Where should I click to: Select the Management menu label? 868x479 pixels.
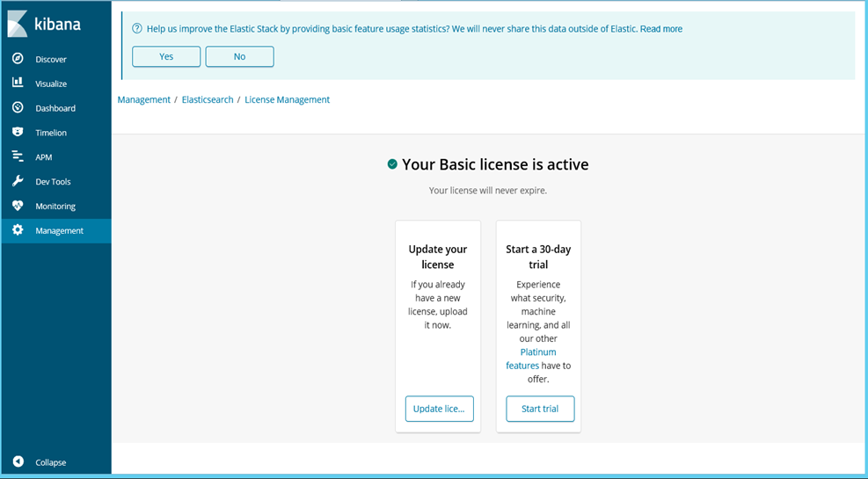(x=59, y=230)
